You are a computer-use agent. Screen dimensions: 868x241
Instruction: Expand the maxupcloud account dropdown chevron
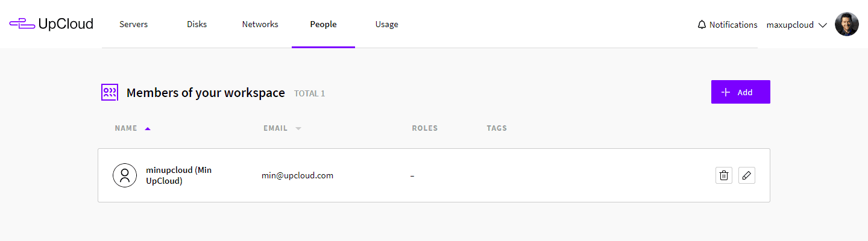(x=822, y=25)
